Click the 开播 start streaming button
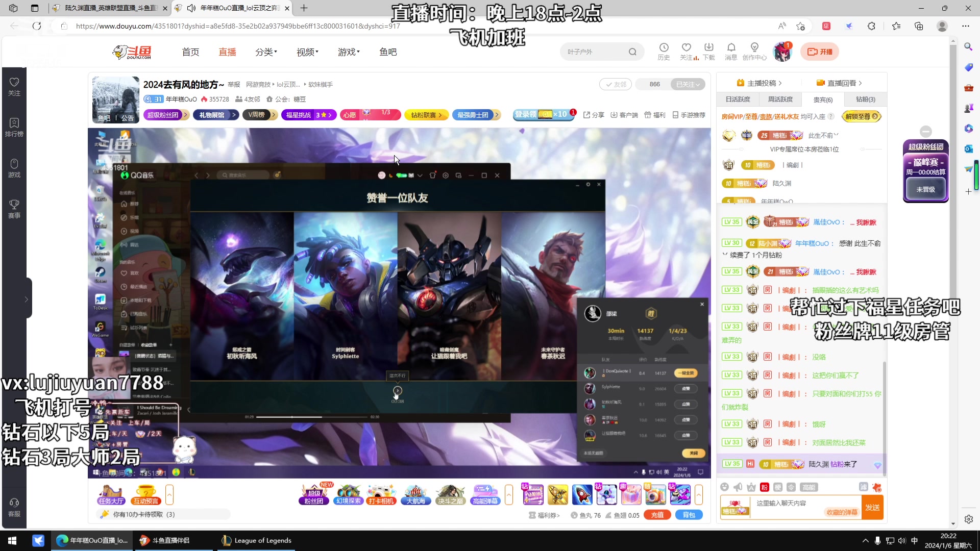This screenshot has width=980, height=551. 820,52
